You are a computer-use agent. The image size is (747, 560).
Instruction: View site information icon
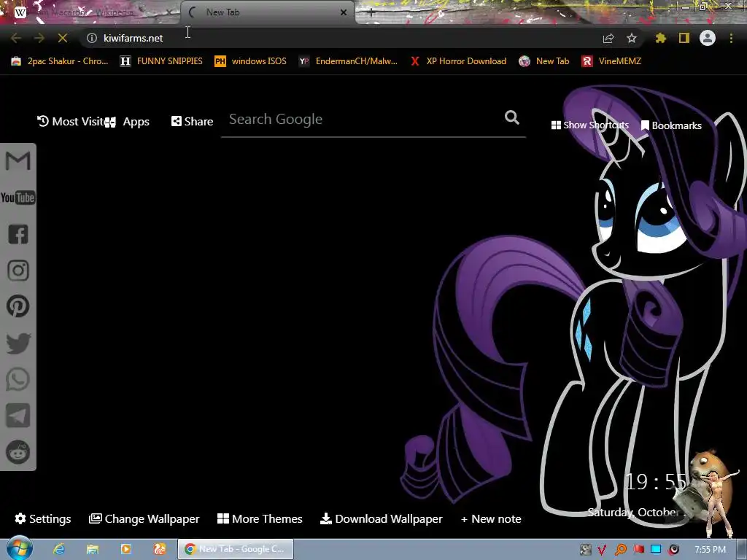[x=92, y=38]
